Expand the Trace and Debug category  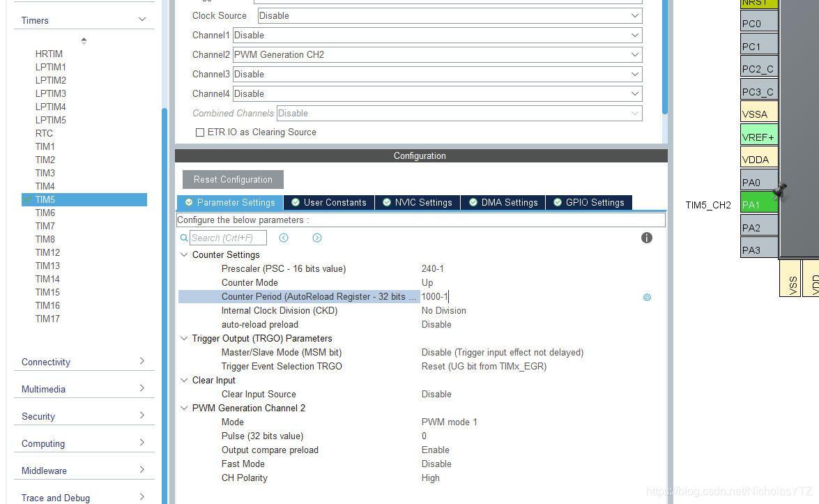tap(142, 497)
